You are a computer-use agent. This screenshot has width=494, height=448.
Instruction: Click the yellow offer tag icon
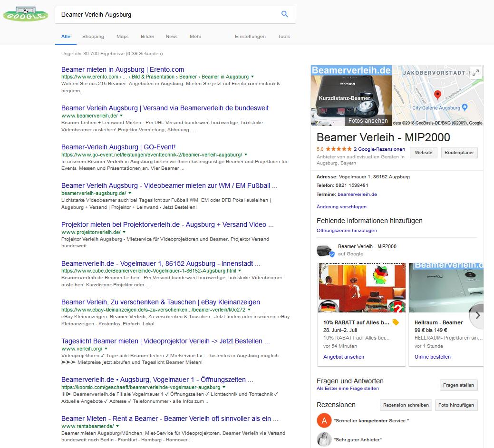click(396, 322)
